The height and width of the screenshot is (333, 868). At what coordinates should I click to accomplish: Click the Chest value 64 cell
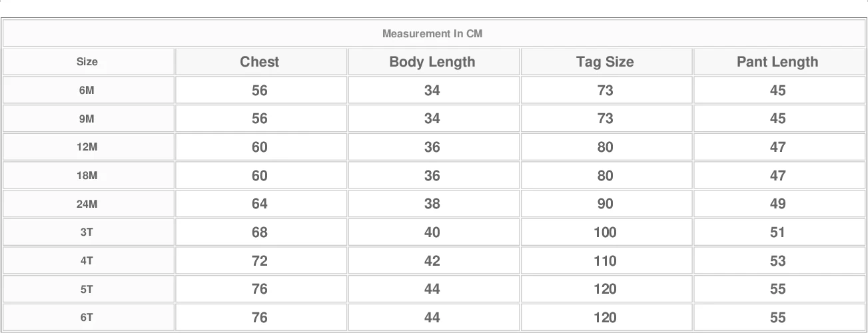coord(260,204)
